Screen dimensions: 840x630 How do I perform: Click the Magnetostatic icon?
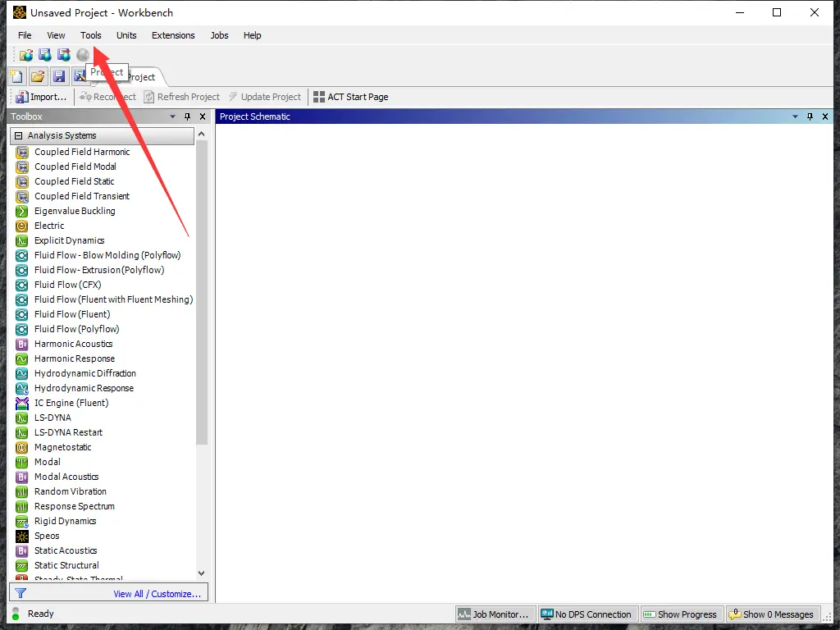[x=22, y=447]
